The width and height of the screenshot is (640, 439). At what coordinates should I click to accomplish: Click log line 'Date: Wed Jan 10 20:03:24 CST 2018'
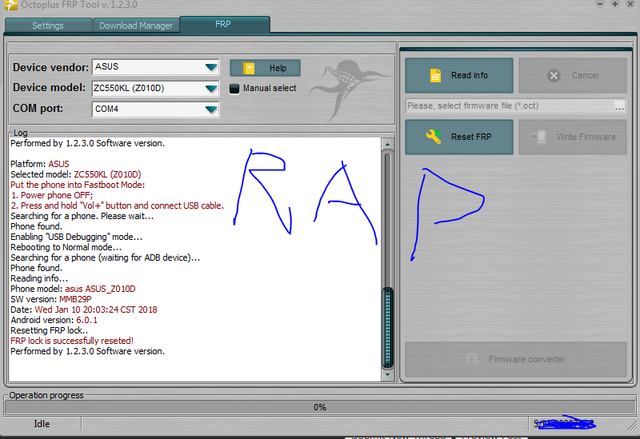click(84, 310)
